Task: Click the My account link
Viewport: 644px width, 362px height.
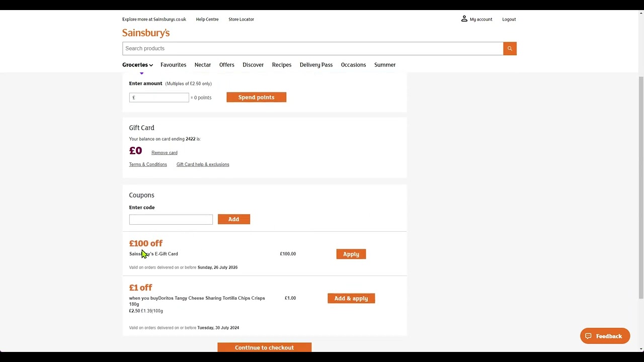Action: (481, 19)
